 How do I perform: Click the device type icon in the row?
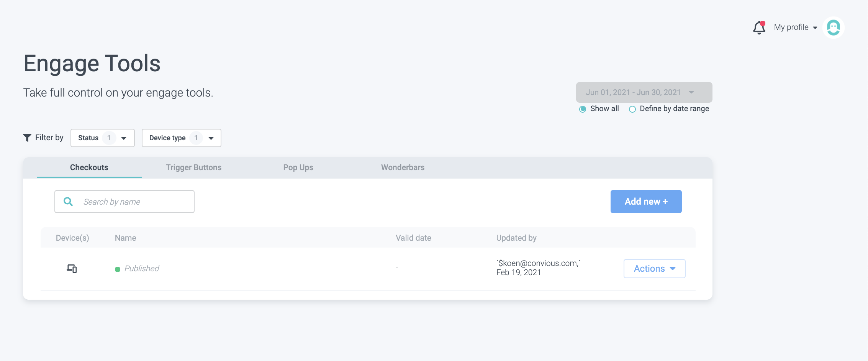click(x=72, y=269)
